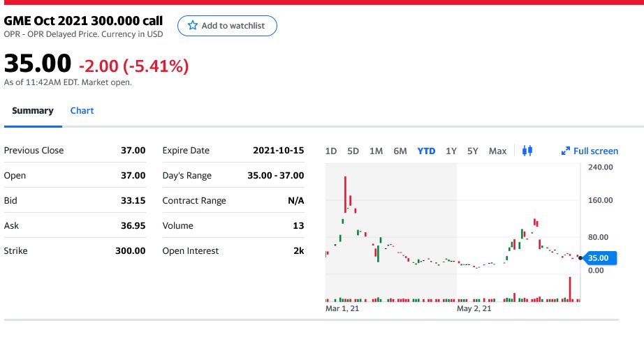Click the Expire Date label

pos(186,151)
